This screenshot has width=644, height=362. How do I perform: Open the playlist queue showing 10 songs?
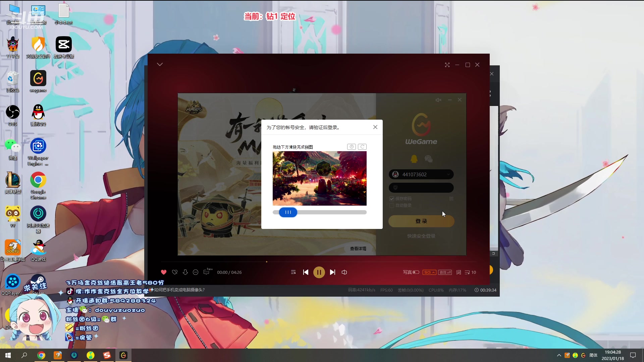pos(470,272)
